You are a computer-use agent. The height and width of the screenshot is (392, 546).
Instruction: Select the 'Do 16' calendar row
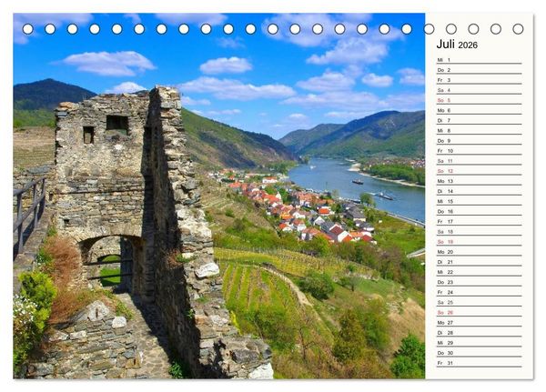point(480,211)
